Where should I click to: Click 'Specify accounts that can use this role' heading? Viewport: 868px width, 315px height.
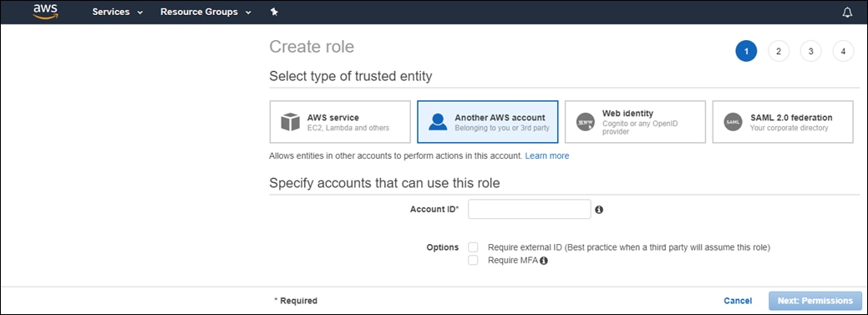click(x=385, y=183)
